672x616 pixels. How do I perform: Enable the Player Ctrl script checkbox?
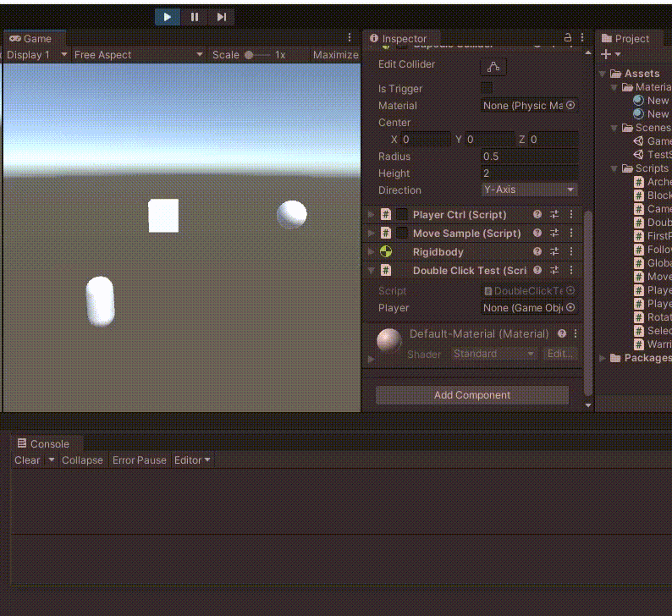pos(401,214)
